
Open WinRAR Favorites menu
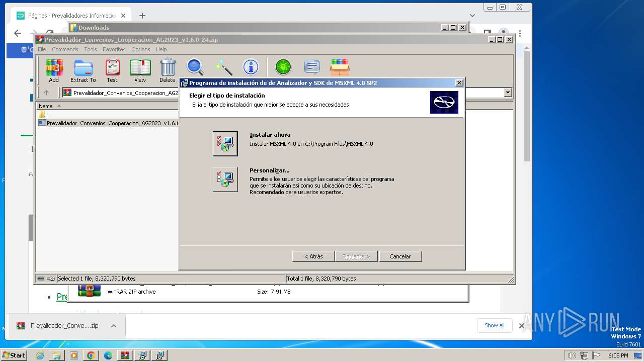coord(114,49)
